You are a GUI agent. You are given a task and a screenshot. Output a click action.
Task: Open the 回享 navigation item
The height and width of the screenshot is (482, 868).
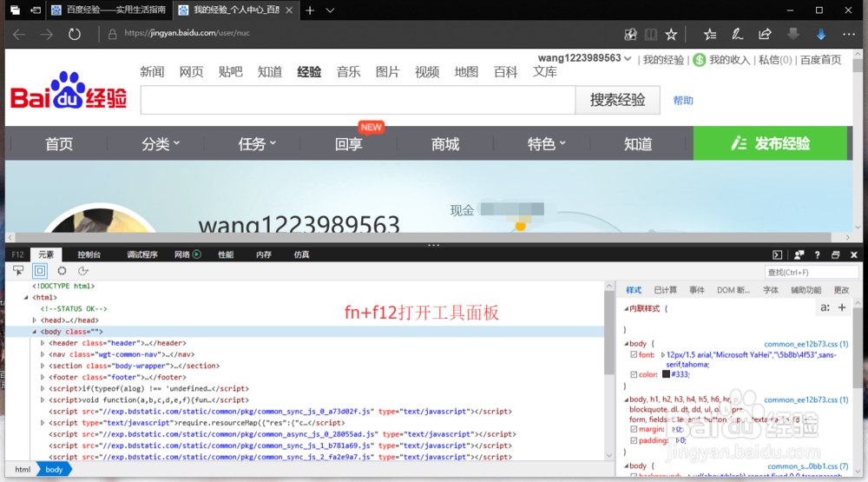point(349,144)
